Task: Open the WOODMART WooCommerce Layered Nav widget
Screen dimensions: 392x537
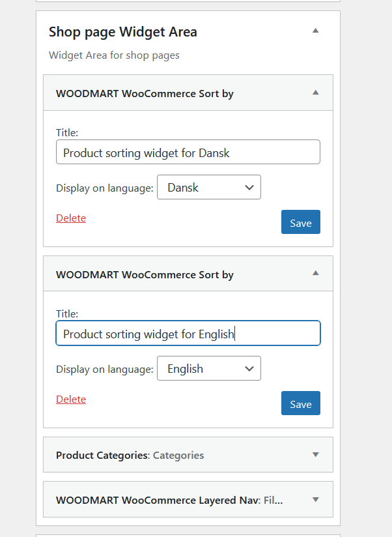Action: 188,500
